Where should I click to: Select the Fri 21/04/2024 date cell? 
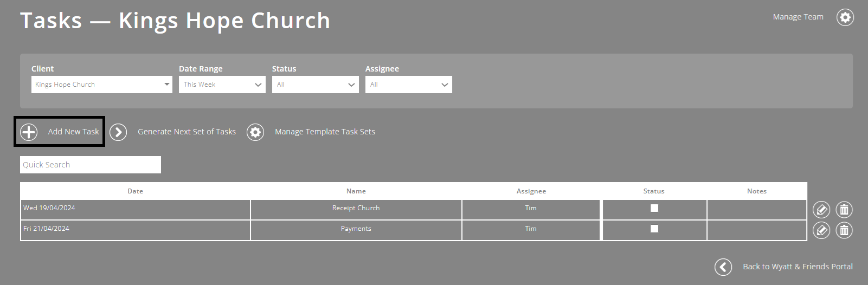(x=136, y=230)
